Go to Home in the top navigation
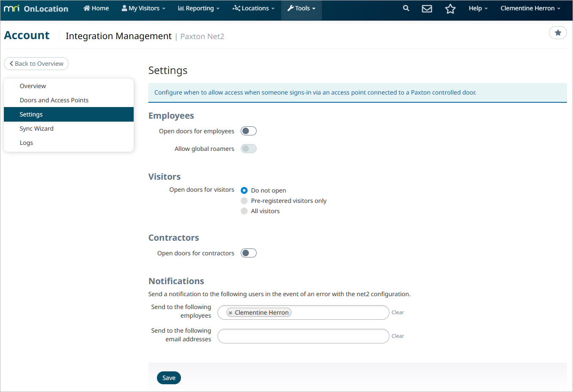This screenshot has height=392, width=573. pos(96,8)
